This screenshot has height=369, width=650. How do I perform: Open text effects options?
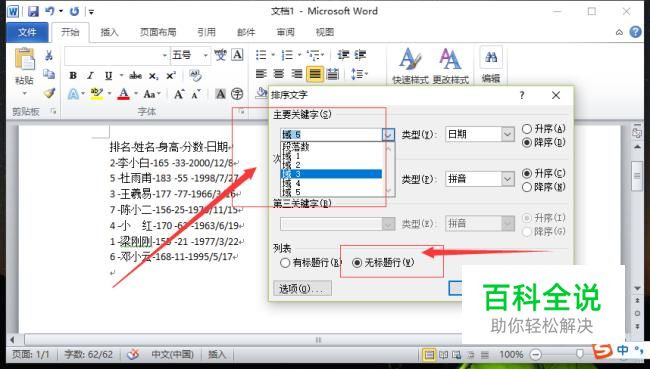tap(73, 94)
